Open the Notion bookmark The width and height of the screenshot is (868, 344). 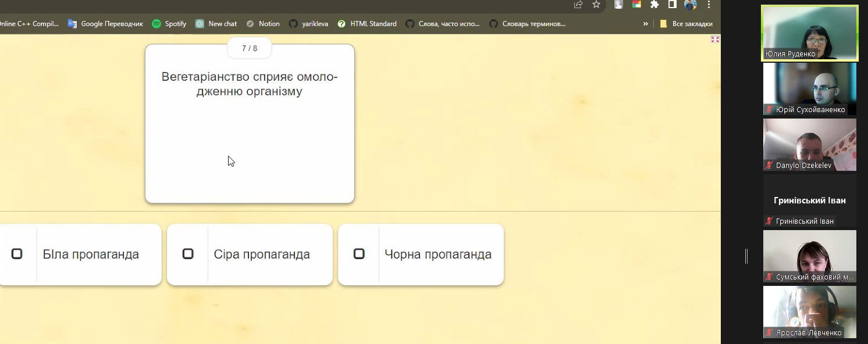(263, 24)
